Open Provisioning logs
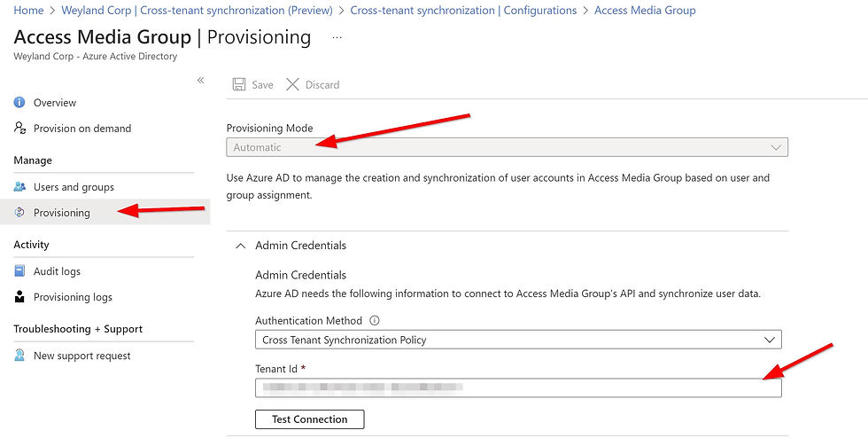This screenshot has height=446, width=868. coord(73,298)
